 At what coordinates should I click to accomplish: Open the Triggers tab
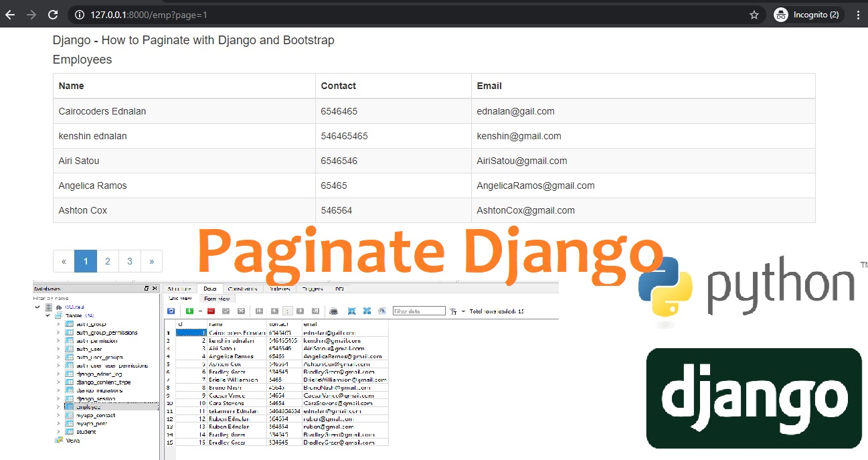point(313,289)
